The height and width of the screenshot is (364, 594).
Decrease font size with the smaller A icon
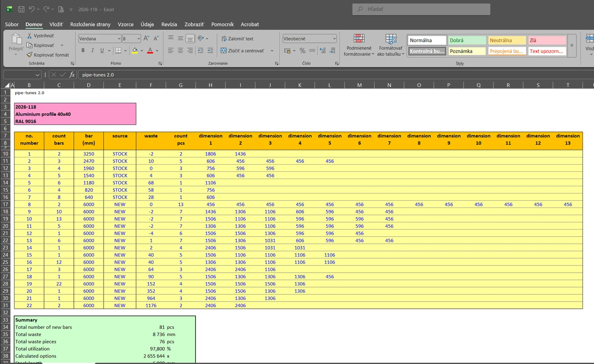(x=156, y=38)
